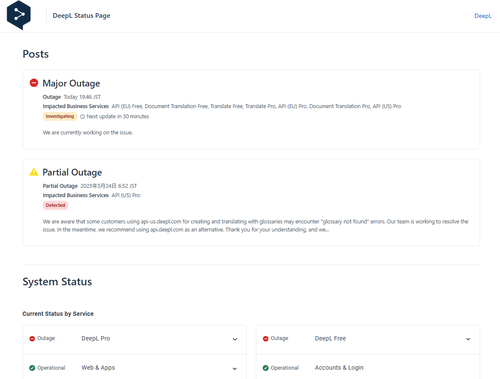Click the 'Today 19:46 JST' timestamp
Image resolution: width=500 pixels, height=379 pixels.
coord(82,97)
